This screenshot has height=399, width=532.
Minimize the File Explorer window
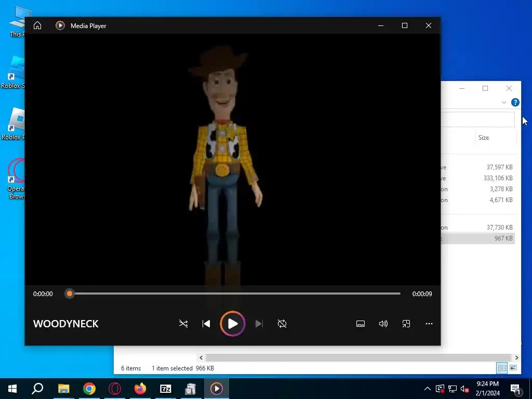[x=462, y=88]
